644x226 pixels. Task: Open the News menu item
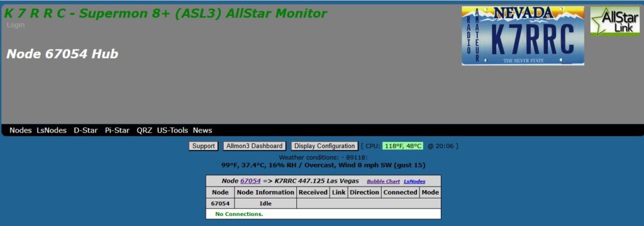tap(203, 131)
